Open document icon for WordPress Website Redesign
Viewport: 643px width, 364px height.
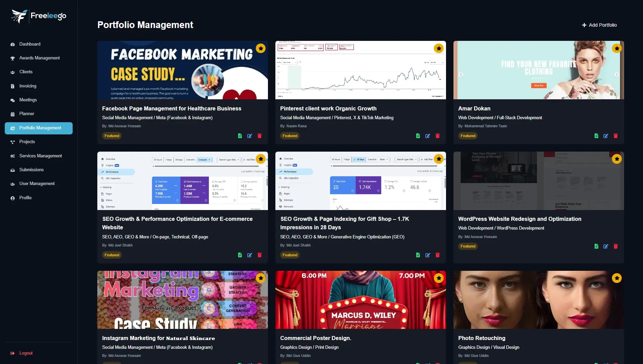pyautogui.click(x=596, y=246)
